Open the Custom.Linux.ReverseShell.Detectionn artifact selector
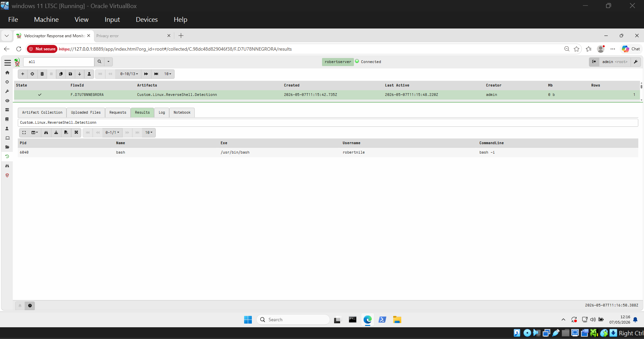Image resolution: width=644 pixels, height=339 pixels. tap(328, 123)
